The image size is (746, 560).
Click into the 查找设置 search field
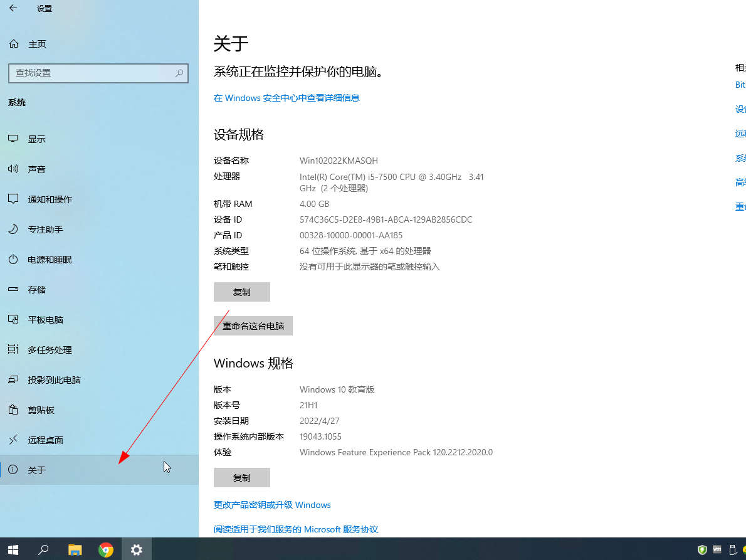click(x=98, y=73)
